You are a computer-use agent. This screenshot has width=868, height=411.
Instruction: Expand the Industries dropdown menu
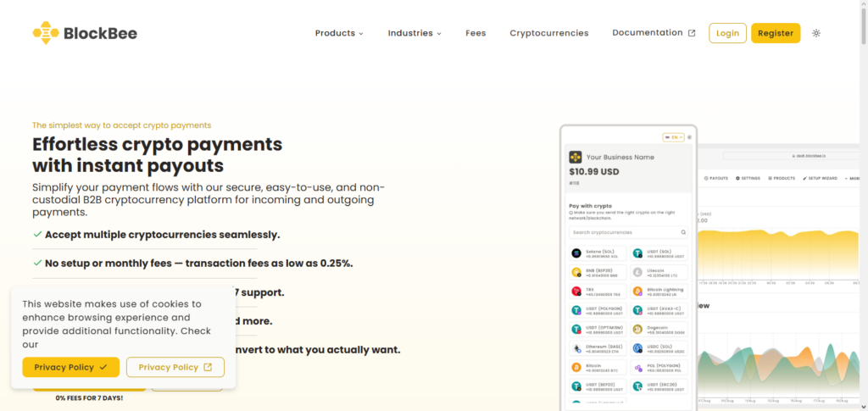pyautogui.click(x=415, y=33)
